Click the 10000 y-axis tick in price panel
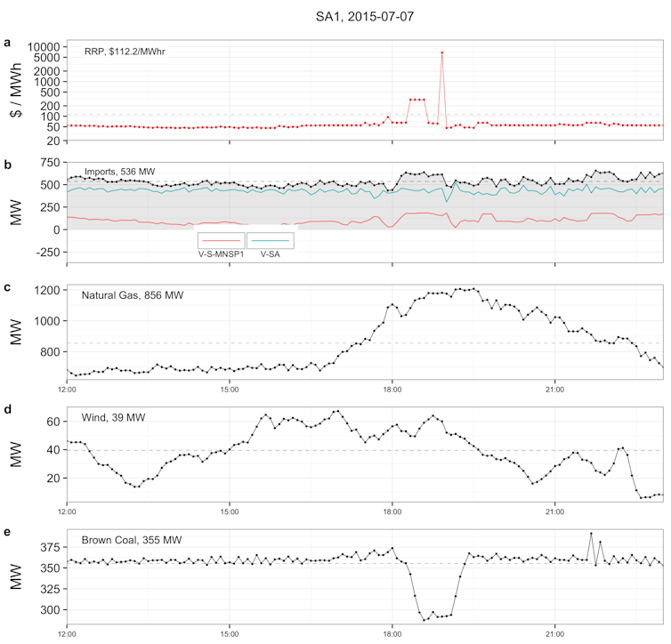 44,46
